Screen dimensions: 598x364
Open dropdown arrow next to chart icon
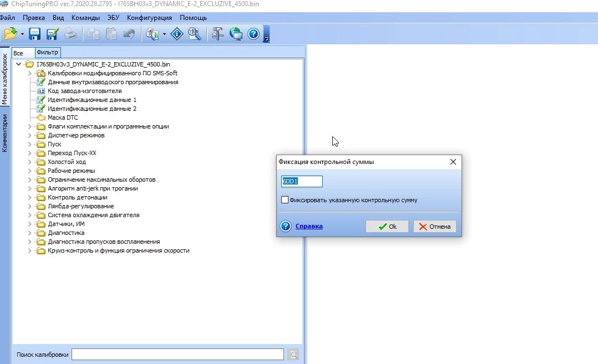point(165,34)
